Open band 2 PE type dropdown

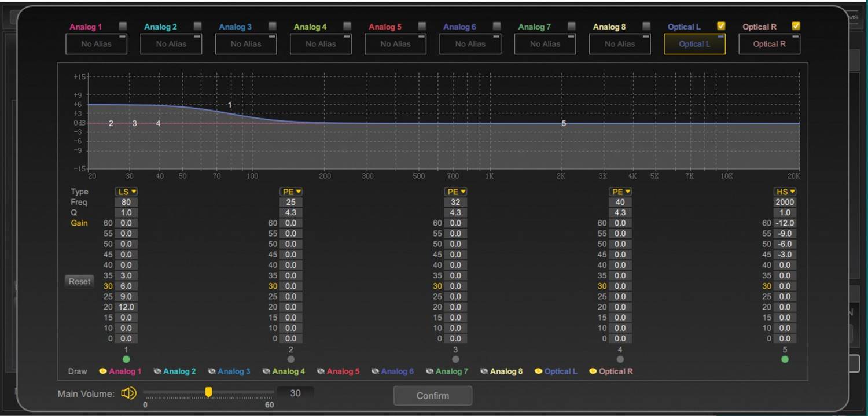[290, 192]
